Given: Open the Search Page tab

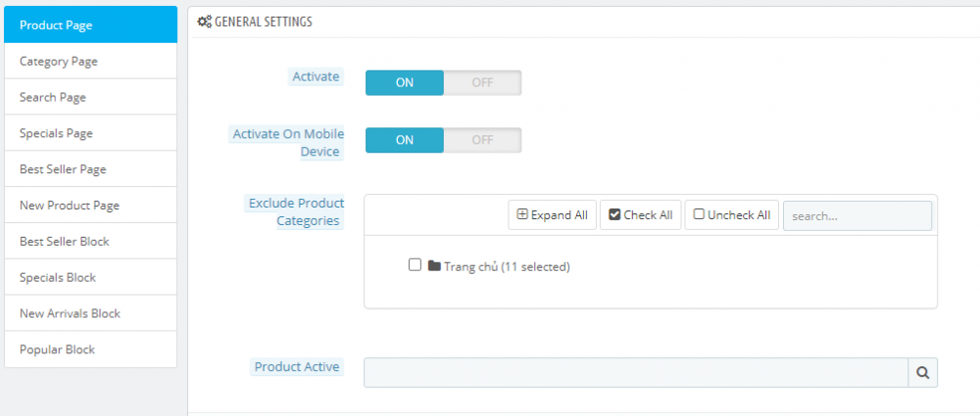Looking at the screenshot, I should tap(90, 97).
